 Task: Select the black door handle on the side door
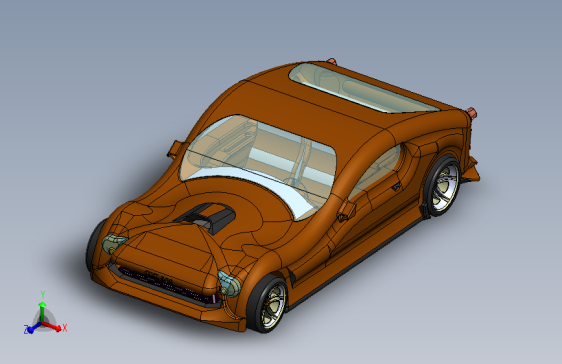(396, 186)
